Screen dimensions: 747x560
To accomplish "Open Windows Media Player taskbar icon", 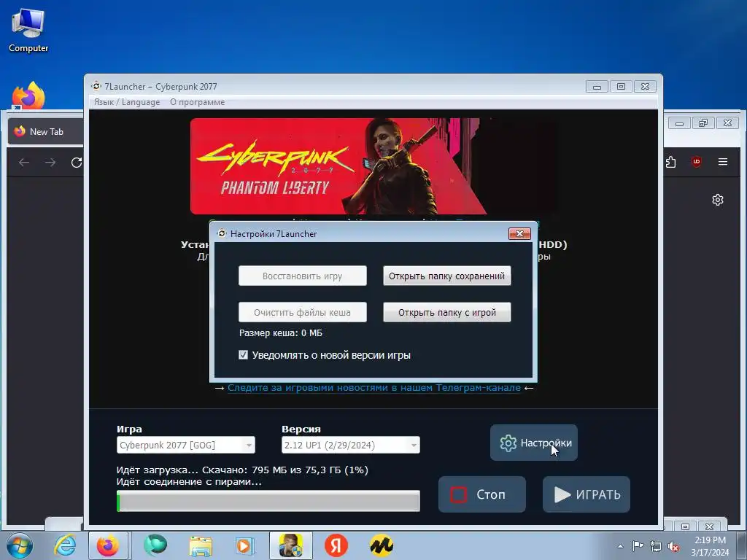I will click(x=244, y=545).
